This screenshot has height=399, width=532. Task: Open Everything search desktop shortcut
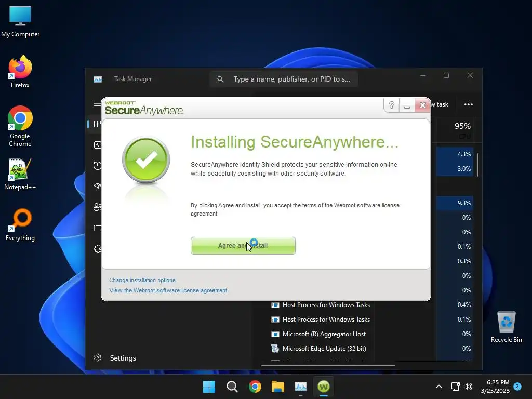click(x=20, y=224)
